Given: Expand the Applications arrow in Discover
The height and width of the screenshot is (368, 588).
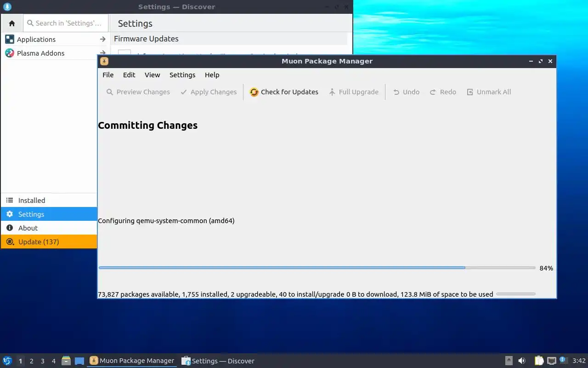Looking at the screenshot, I should [103, 40].
